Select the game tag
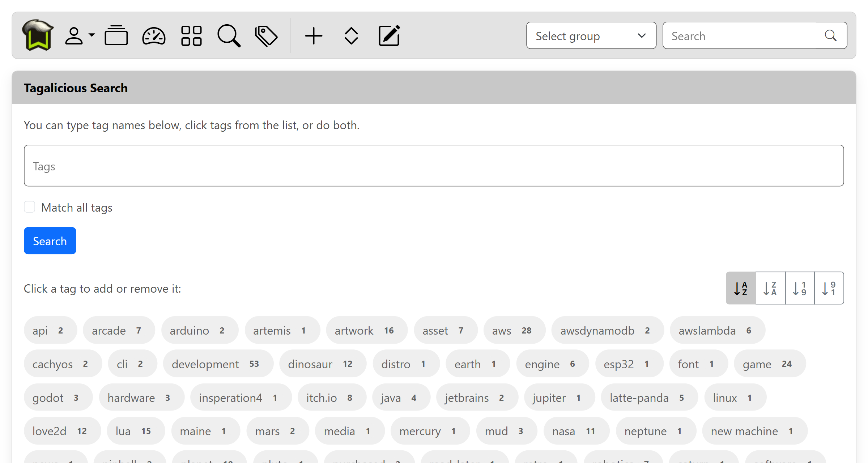This screenshot has height=463, width=868. click(x=770, y=364)
